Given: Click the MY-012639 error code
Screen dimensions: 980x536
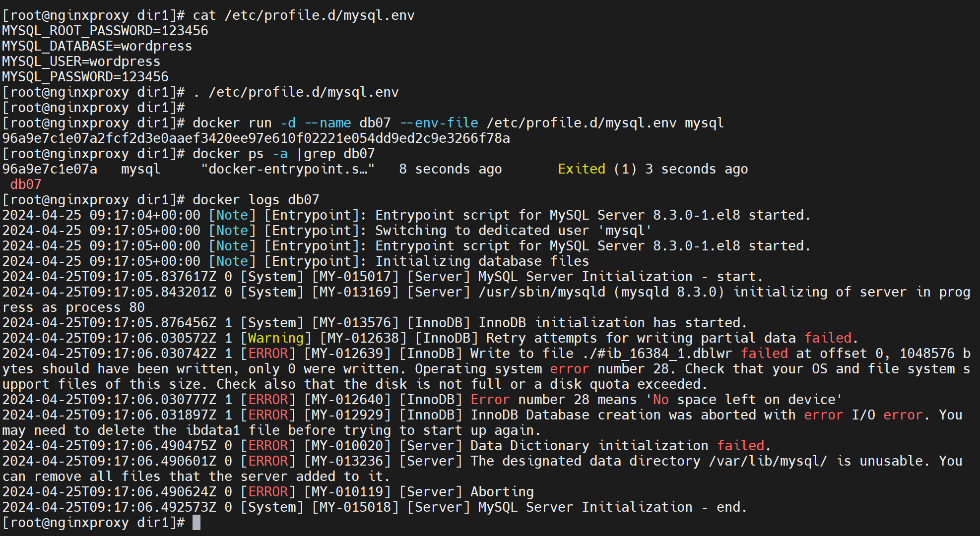Looking at the screenshot, I should click(x=347, y=354).
